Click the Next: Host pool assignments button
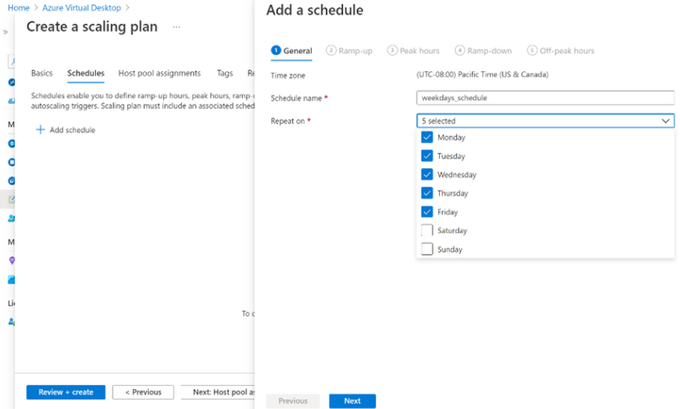Image resolution: width=680 pixels, height=409 pixels. click(x=218, y=392)
